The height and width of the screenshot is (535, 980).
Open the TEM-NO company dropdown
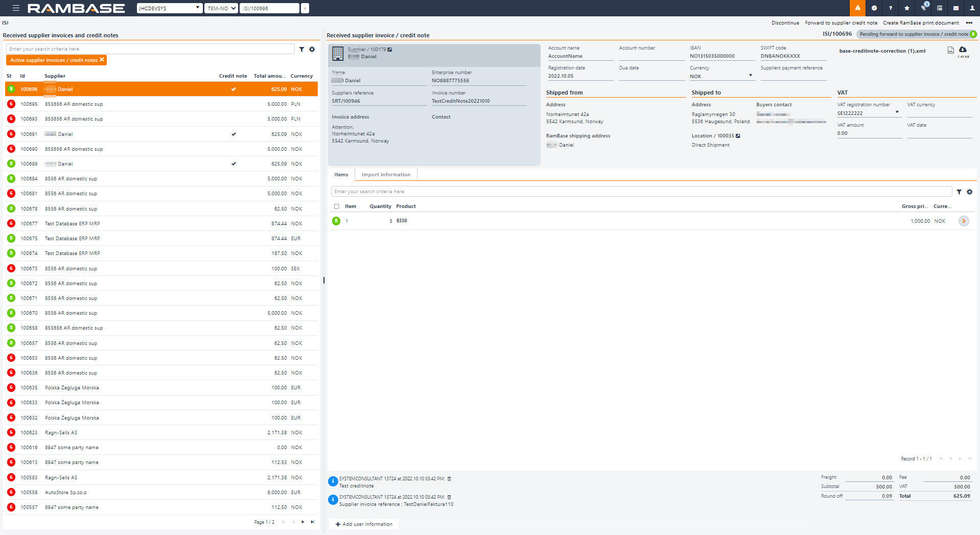point(221,8)
